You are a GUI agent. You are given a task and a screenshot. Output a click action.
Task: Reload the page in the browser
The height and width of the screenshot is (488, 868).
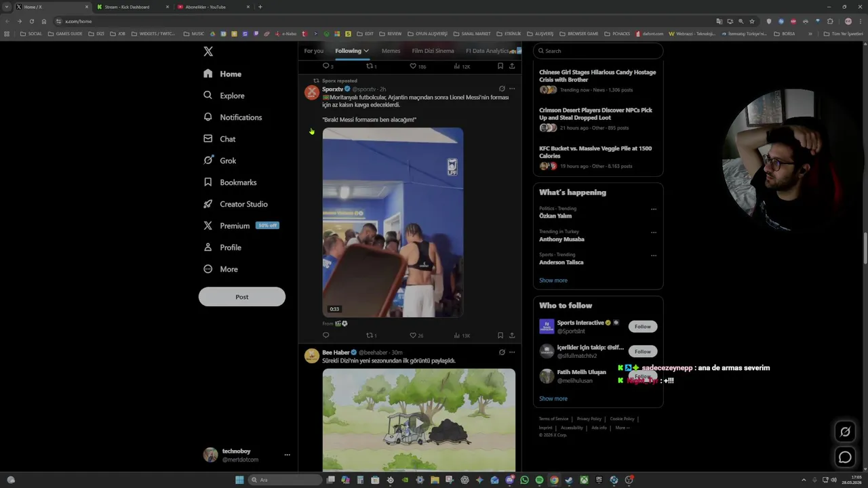pyautogui.click(x=32, y=21)
